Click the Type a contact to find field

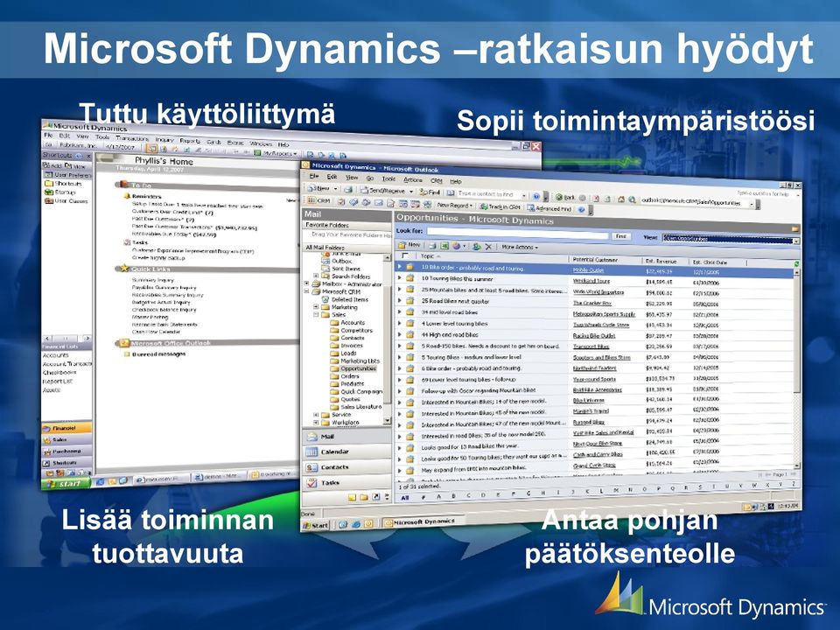pos(491,194)
